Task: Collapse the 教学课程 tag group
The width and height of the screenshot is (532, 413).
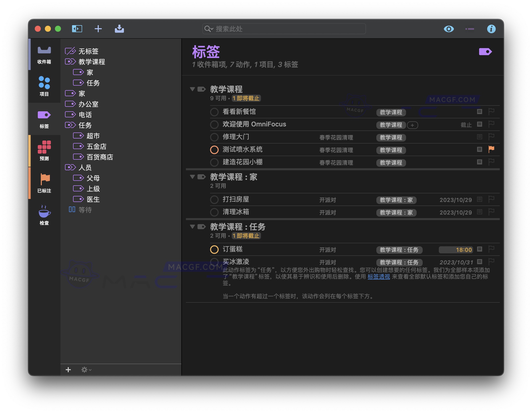Action: click(192, 89)
